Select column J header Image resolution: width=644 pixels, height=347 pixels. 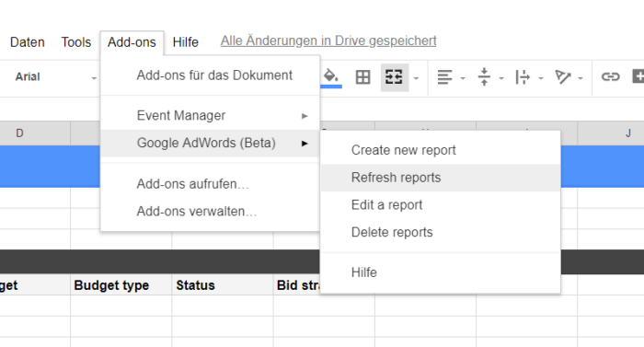(x=611, y=133)
